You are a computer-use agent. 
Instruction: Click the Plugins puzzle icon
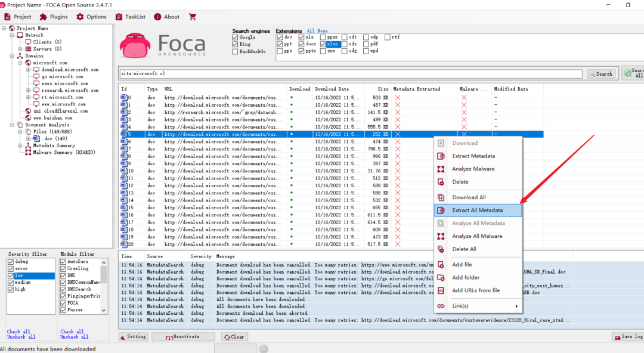click(x=43, y=17)
